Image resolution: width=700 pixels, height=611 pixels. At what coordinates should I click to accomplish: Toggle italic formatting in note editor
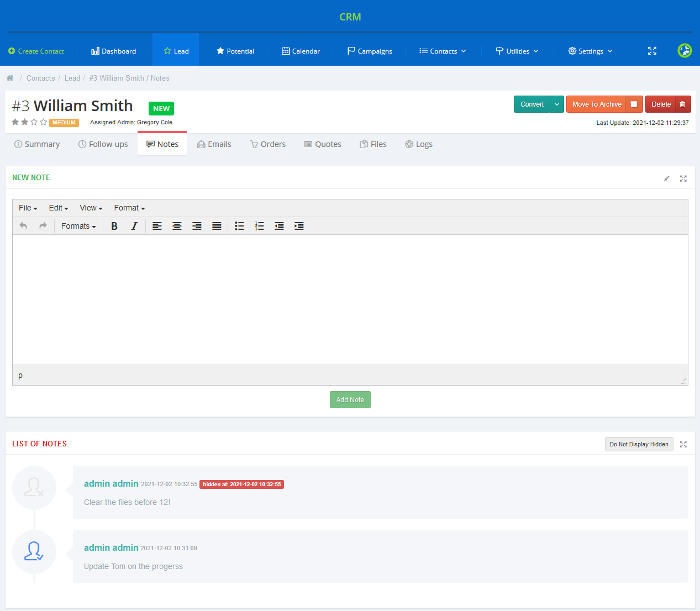click(134, 226)
